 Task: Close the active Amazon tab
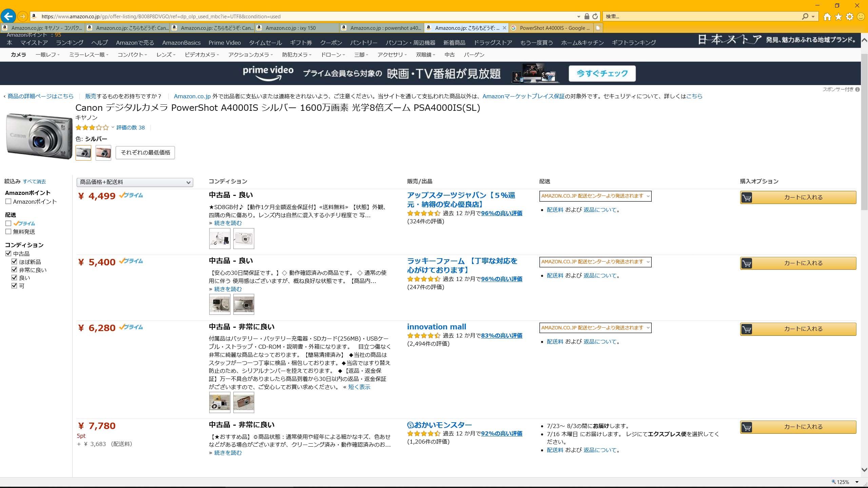[x=504, y=28]
